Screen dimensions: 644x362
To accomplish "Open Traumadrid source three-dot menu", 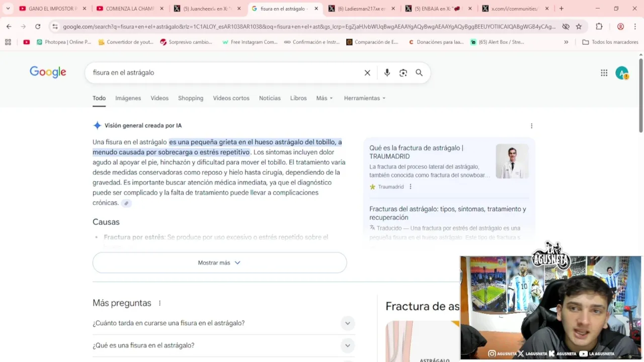I will pyautogui.click(x=411, y=187).
